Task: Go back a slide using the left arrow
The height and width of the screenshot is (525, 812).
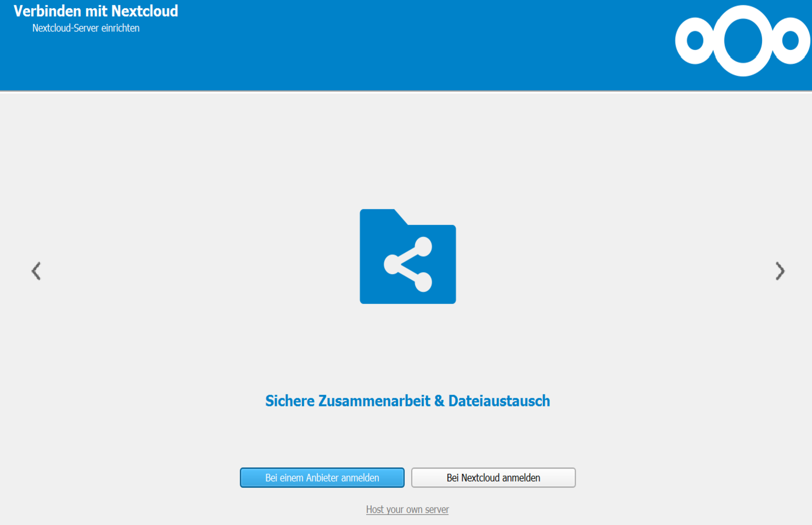Action: pyautogui.click(x=36, y=270)
